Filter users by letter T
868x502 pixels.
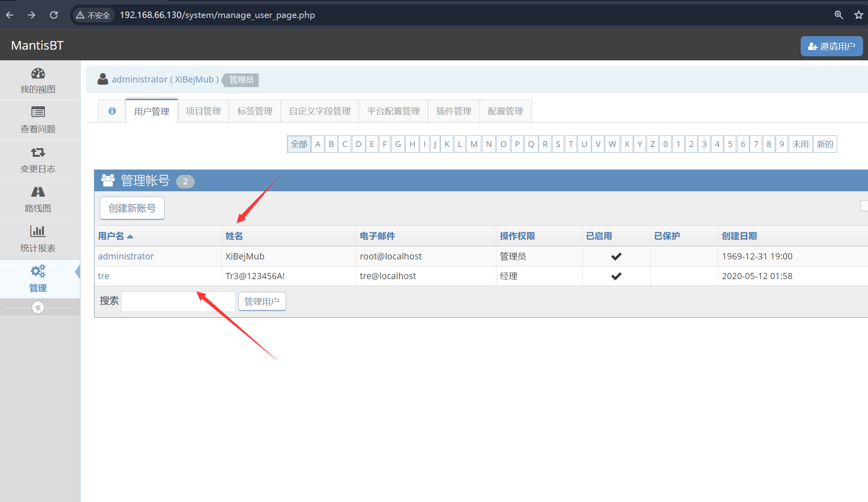[571, 144]
